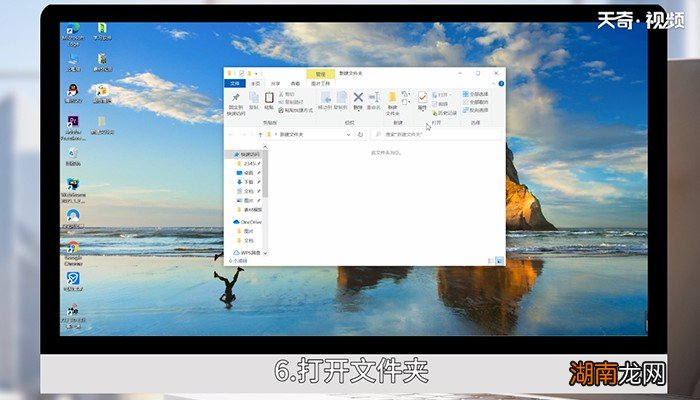
Task: Expand the OneDrive tree node
Action: point(229,222)
